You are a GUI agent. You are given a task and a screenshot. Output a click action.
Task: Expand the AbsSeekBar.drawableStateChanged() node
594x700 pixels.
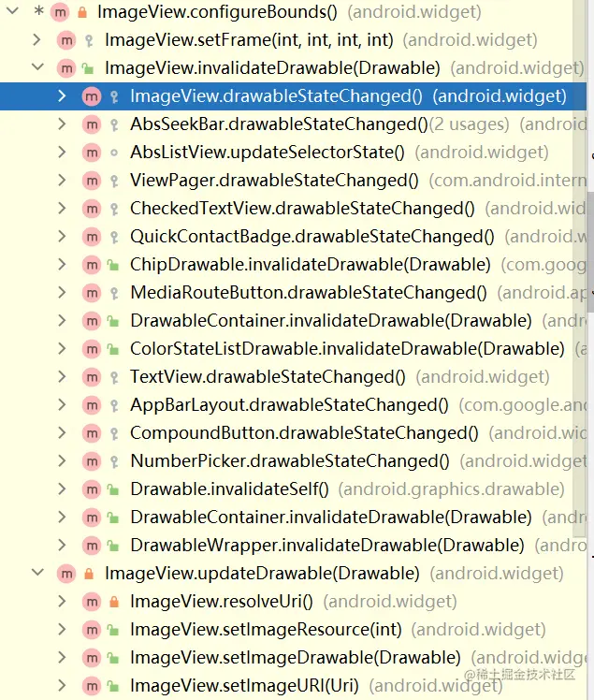(63, 124)
